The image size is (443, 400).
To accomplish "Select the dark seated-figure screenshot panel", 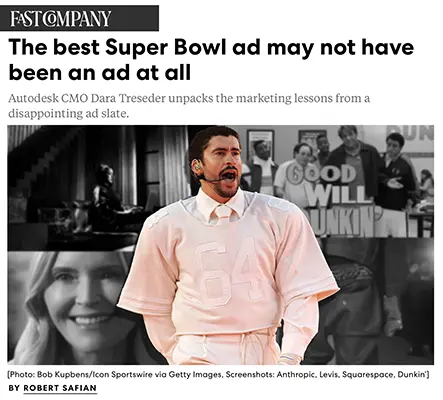I will point(98,188).
